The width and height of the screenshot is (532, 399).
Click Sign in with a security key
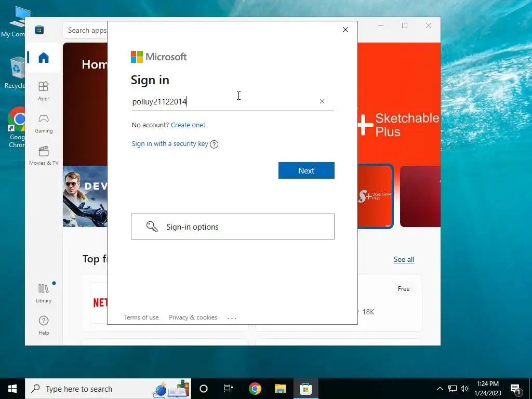170,143
